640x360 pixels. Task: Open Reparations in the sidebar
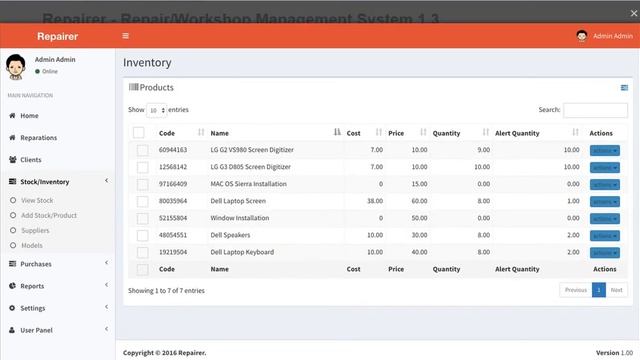coord(39,138)
